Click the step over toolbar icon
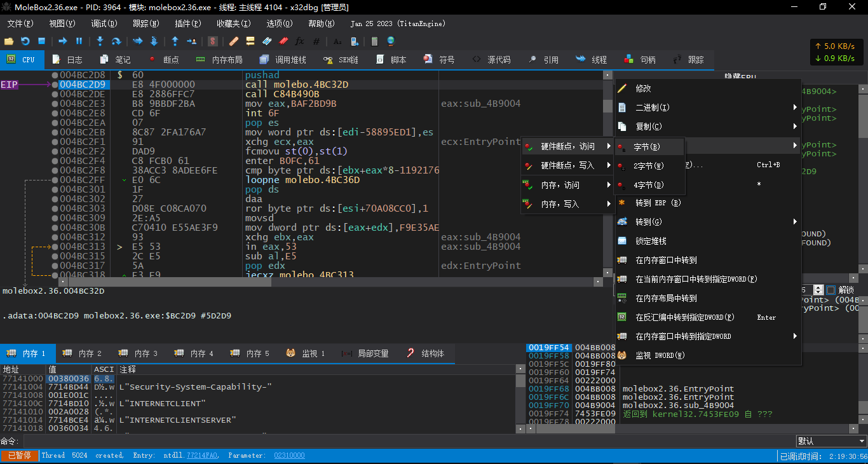 (x=116, y=41)
